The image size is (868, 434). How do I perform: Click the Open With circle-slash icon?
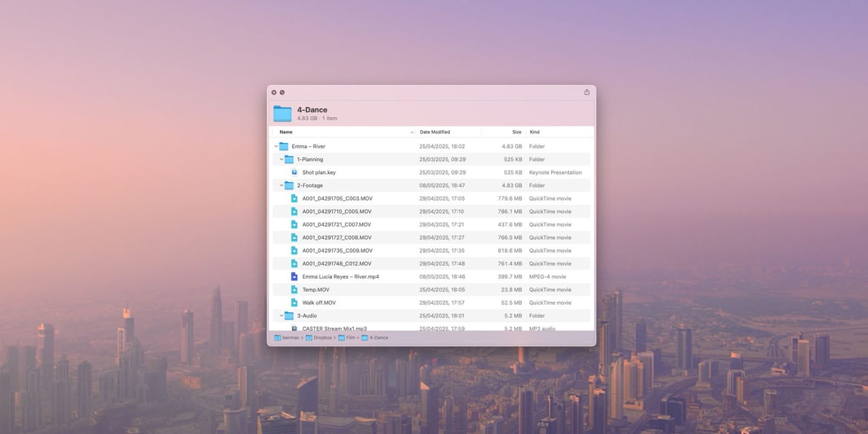[282, 93]
